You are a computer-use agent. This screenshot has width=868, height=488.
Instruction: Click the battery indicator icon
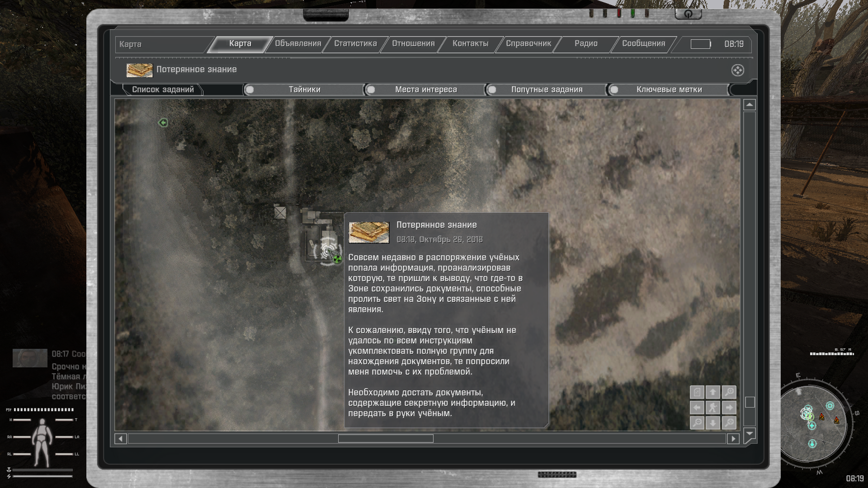point(701,44)
